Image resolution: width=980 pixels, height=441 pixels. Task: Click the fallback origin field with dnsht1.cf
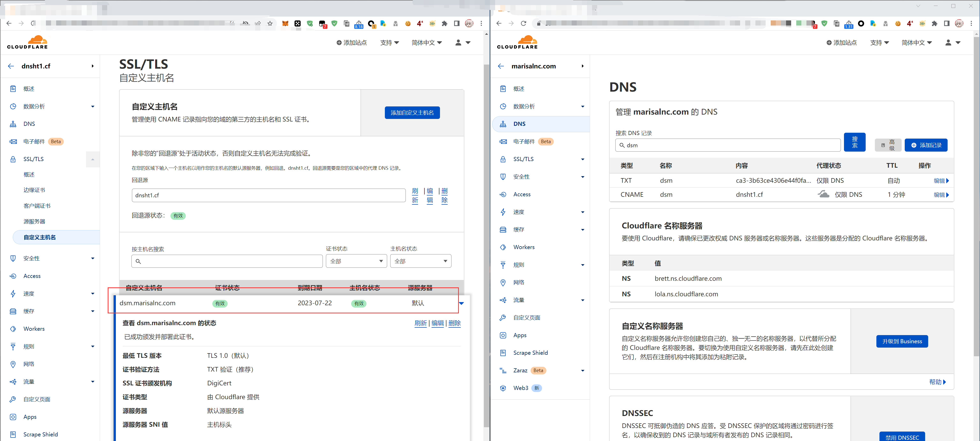pyautogui.click(x=268, y=195)
